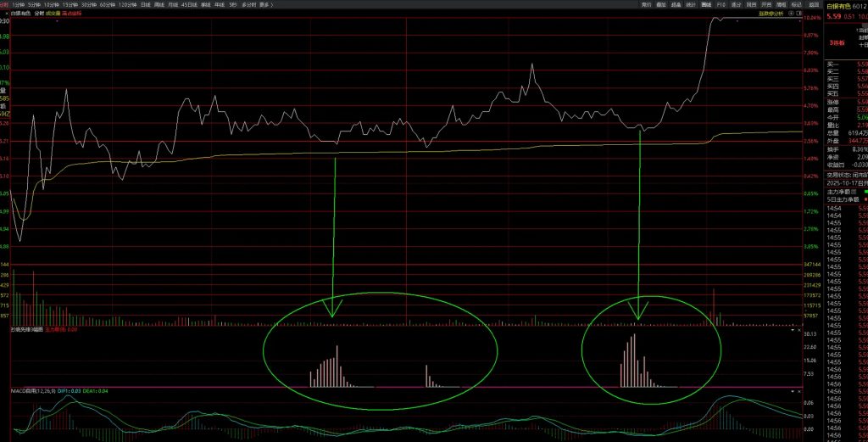
Task: Expand the 更多 timeframe list
Action: (265, 4)
